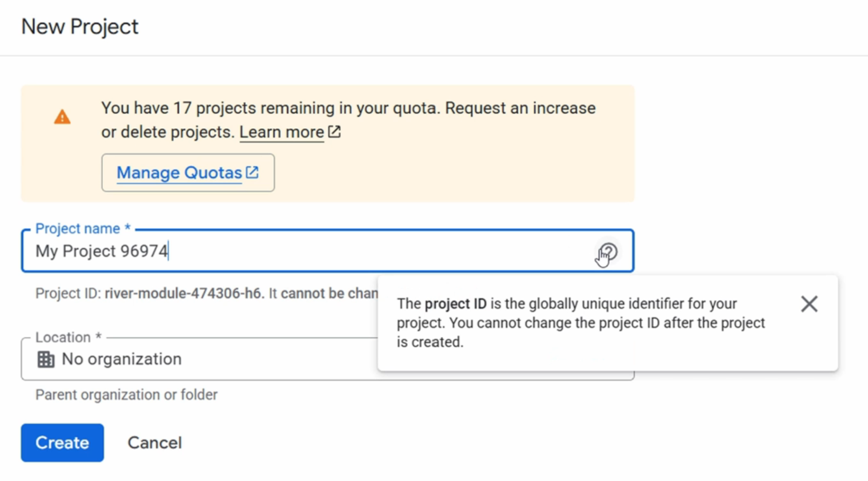Click the organization building icon in Location
The height and width of the screenshot is (481, 868).
pos(46,359)
